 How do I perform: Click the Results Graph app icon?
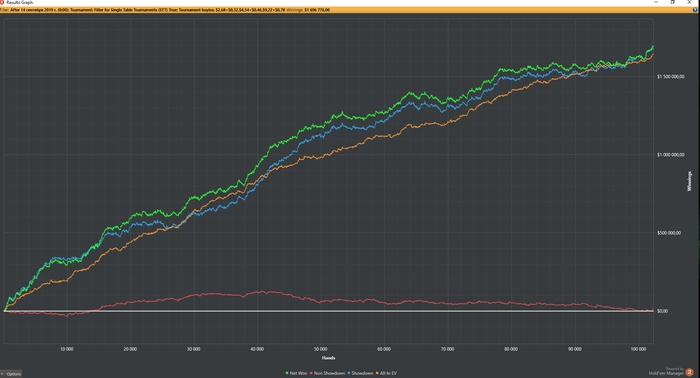click(x=2, y=2)
